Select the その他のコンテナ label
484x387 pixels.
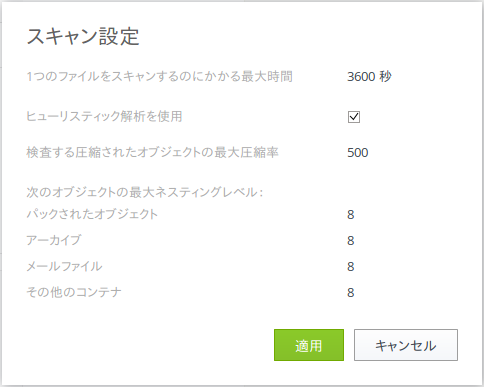74,292
